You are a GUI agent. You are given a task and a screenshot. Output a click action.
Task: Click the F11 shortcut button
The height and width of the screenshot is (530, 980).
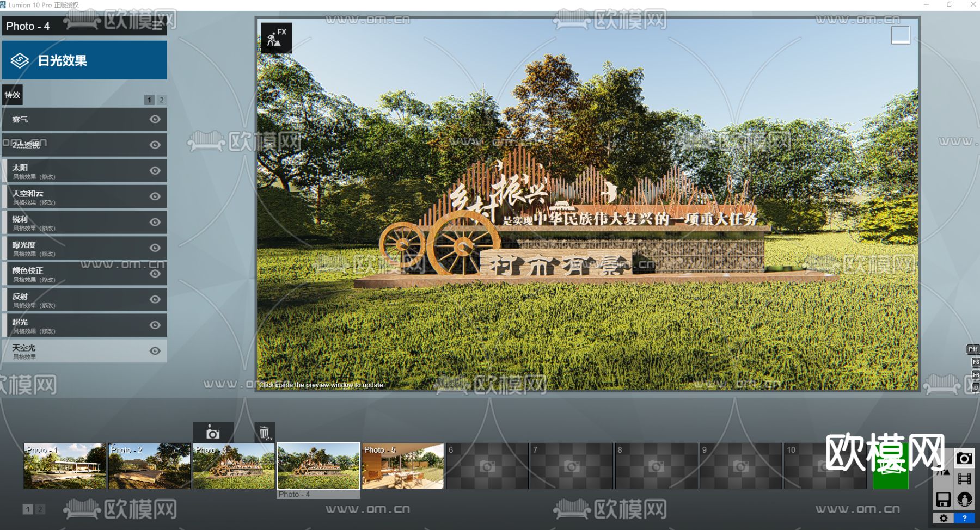point(973,349)
